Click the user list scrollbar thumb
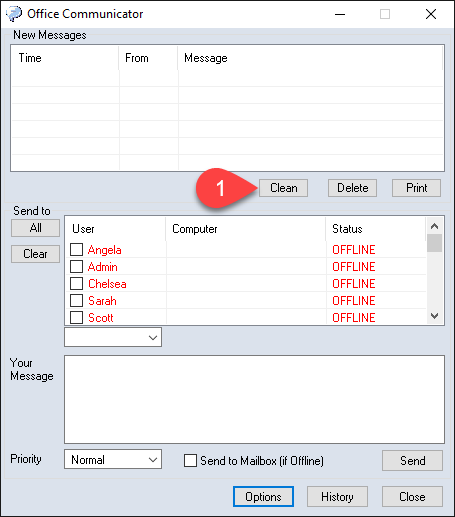This screenshot has width=455, height=517. pyautogui.click(x=434, y=243)
